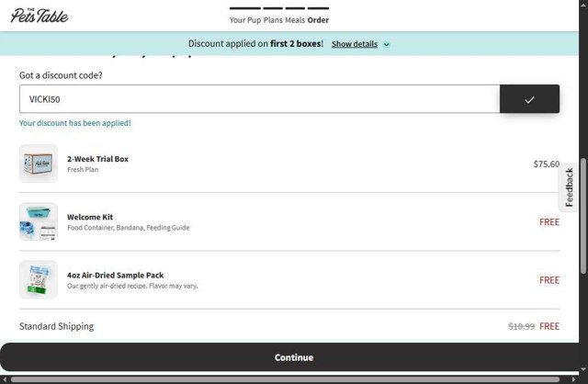Click the struck-through $10.99 shipping price
The height and width of the screenshot is (384, 588).
click(521, 326)
